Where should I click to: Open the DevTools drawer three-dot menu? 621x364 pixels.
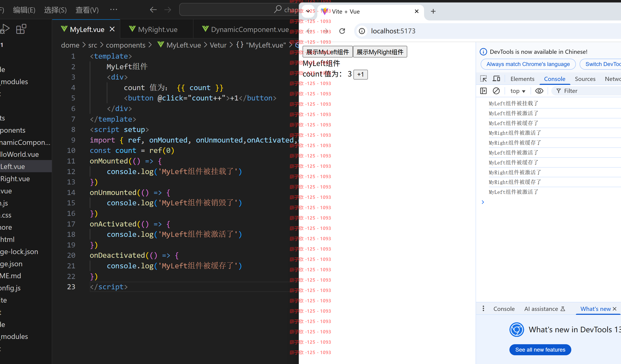point(483,309)
